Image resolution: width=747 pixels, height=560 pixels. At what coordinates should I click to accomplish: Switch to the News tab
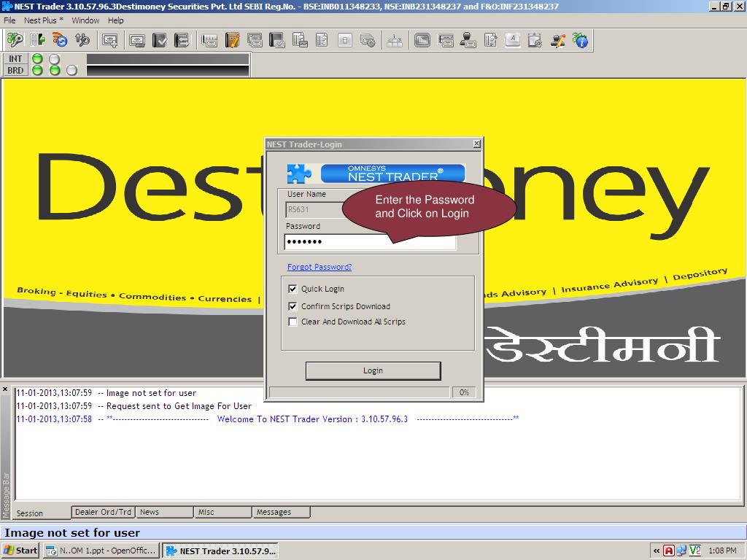pyautogui.click(x=163, y=512)
